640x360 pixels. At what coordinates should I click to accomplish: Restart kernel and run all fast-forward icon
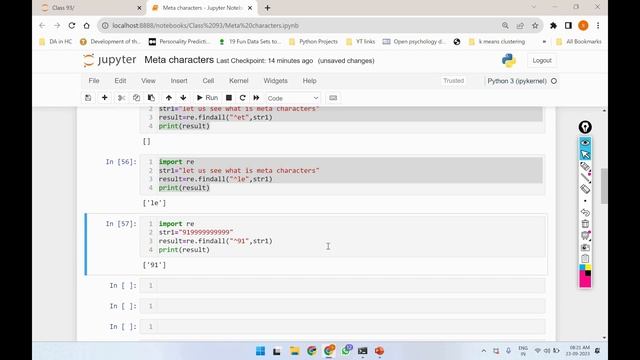coord(256,98)
